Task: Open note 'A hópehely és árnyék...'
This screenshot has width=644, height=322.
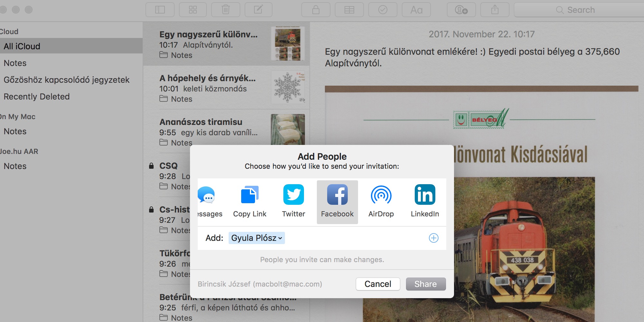Action: coord(226,88)
